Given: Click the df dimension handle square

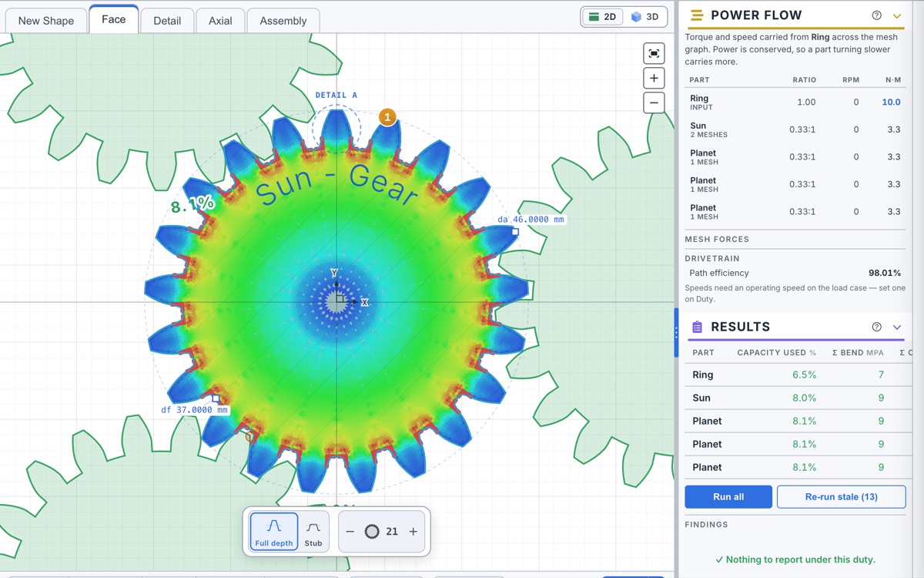Looking at the screenshot, I should (216, 398).
